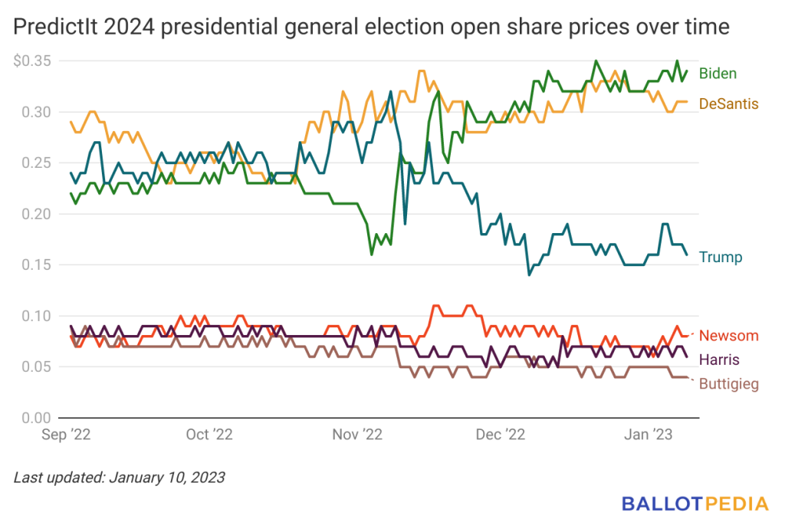Image resolution: width=785 pixels, height=532 pixels.
Task: Click the 0.05 y-axis label
Action: [x=36, y=367]
